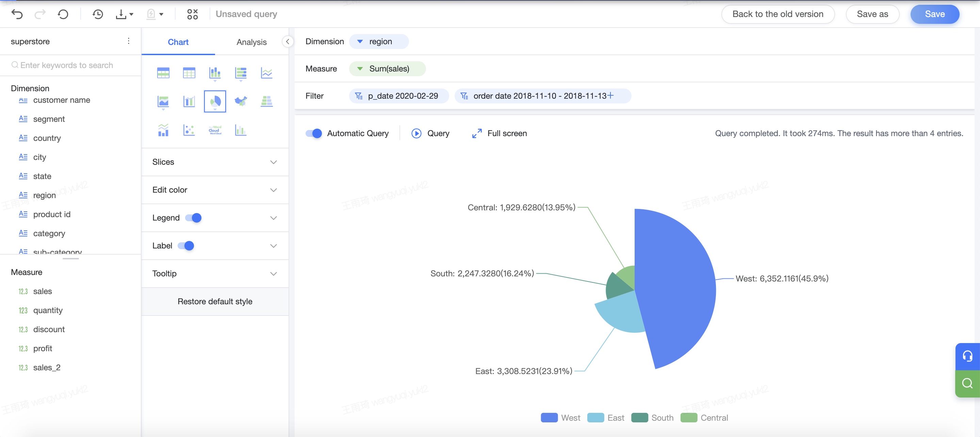980x437 pixels.
Task: Expand the Tooltip section
Action: point(215,273)
